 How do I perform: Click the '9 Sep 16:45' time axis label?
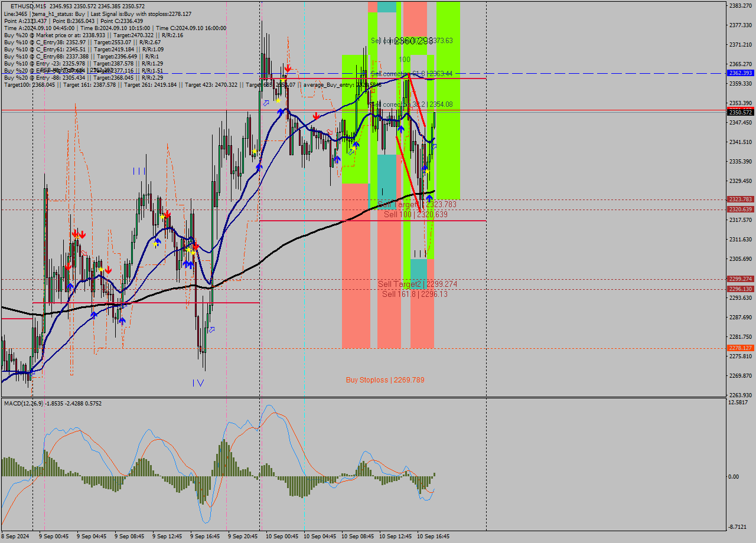[205, 537]
